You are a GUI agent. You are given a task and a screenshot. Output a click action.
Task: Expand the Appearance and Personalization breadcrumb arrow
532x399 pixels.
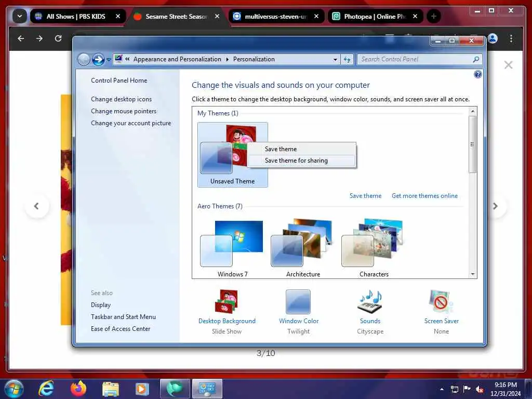click(227, 59)
